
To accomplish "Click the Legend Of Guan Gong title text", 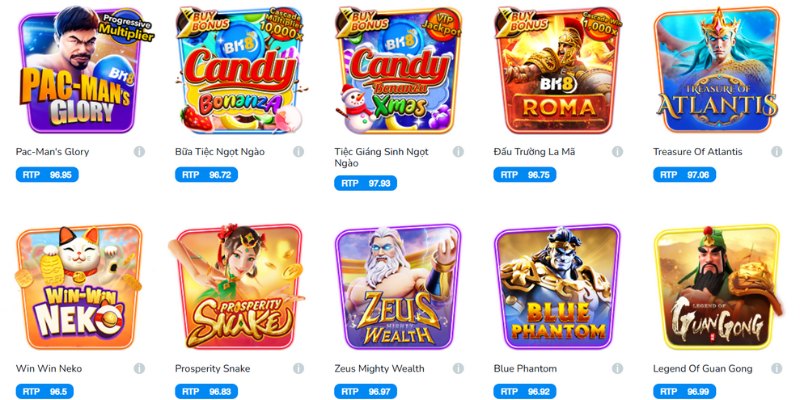I will click(x=703, y=368).
